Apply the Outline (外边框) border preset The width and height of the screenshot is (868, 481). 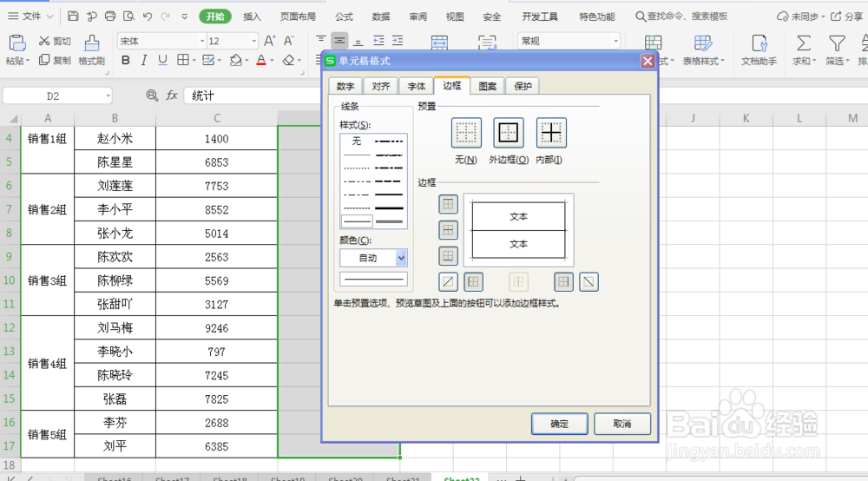(x=508, y=133)
